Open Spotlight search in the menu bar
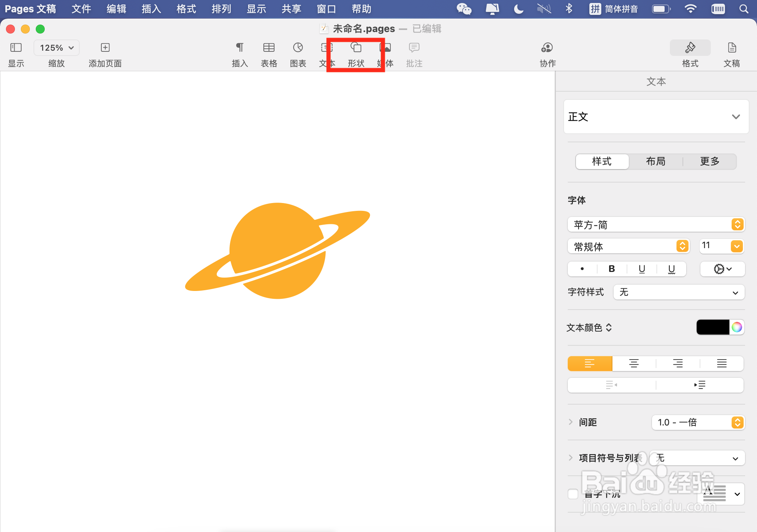Image resolution: width=757 pixels, height=532 pixels. (744, 9)
